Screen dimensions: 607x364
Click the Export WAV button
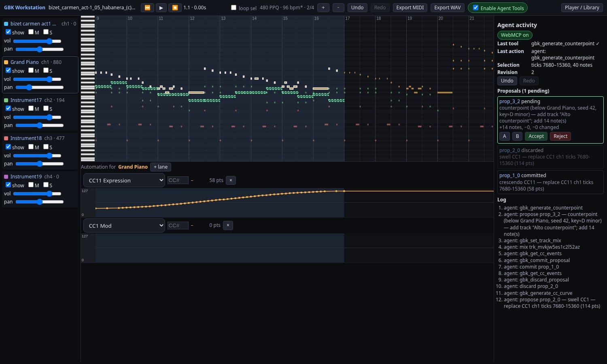click(x=448, y=8)
